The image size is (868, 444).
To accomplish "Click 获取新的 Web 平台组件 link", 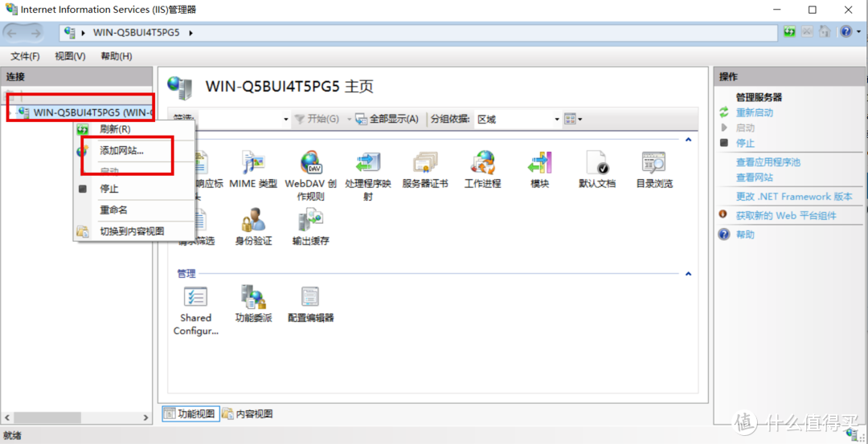I will click(x=786, y=216).
